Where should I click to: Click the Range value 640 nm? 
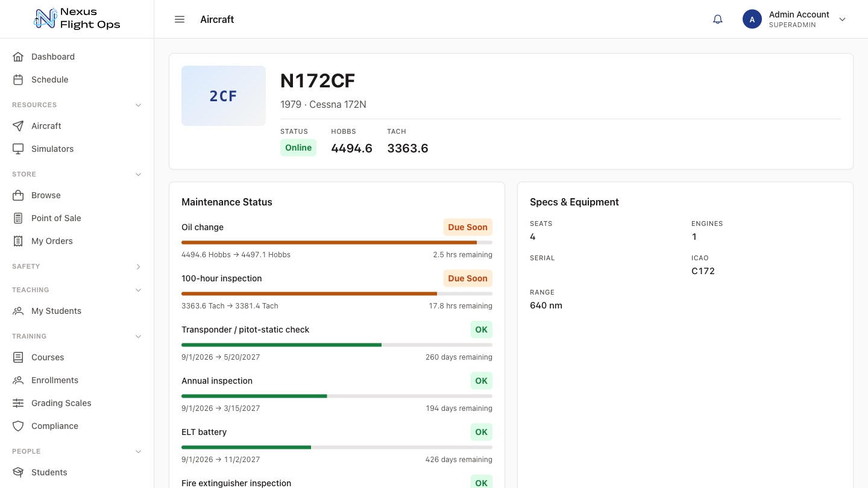pos(546,305)
